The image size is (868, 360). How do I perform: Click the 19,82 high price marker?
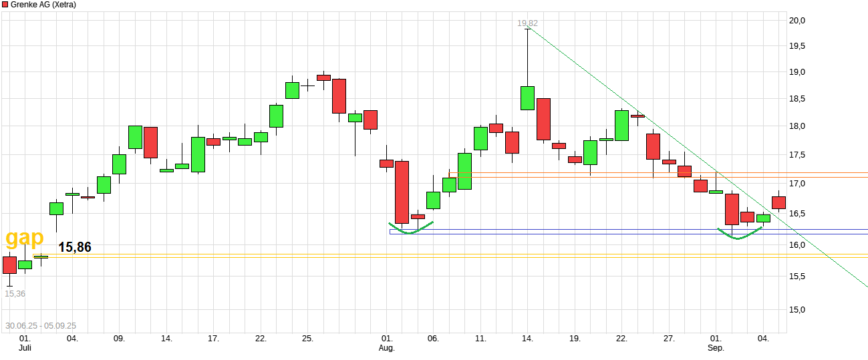coord(527,23)
